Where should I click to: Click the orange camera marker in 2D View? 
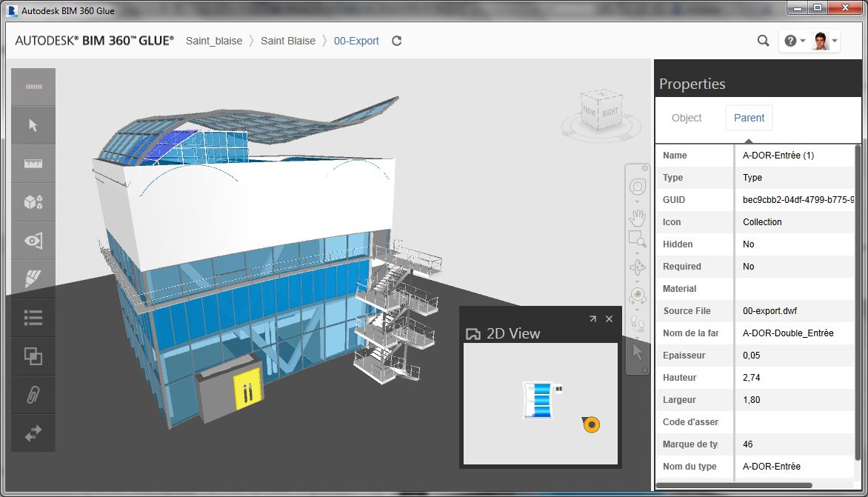591,424
